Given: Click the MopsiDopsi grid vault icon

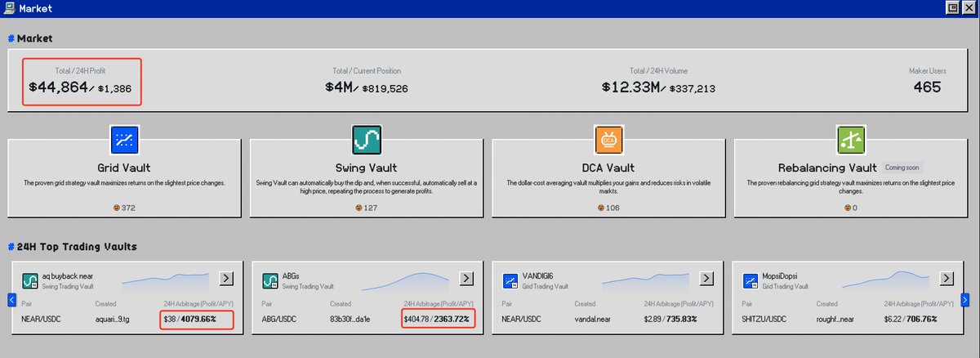Looking at the screenshot, I should click(x=751, y=281).
